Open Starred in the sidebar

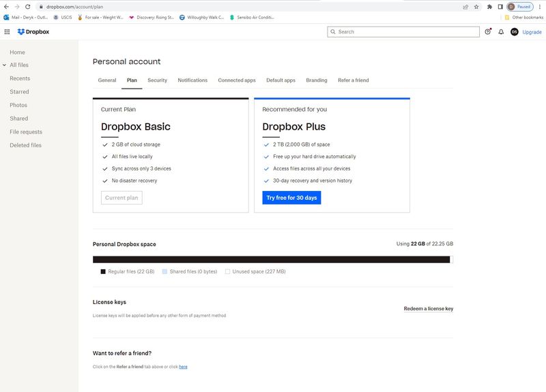pyautogui.click(x=19, y=92)
